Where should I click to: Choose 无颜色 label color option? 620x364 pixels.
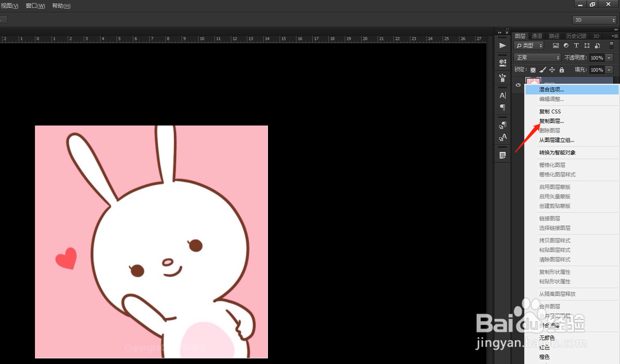(x=572, y=338)
